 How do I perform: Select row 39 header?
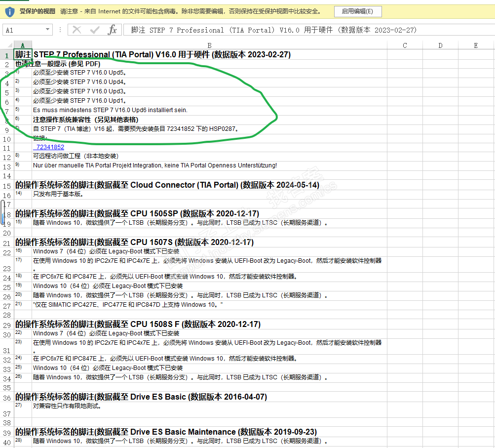pyautogui.click(x=6, y=433)
